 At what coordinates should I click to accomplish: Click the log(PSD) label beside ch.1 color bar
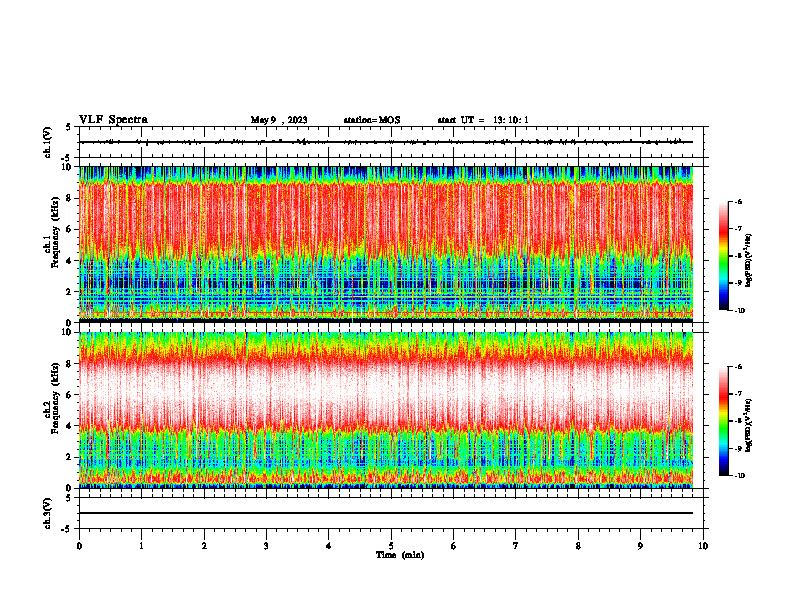coord(748,261)
